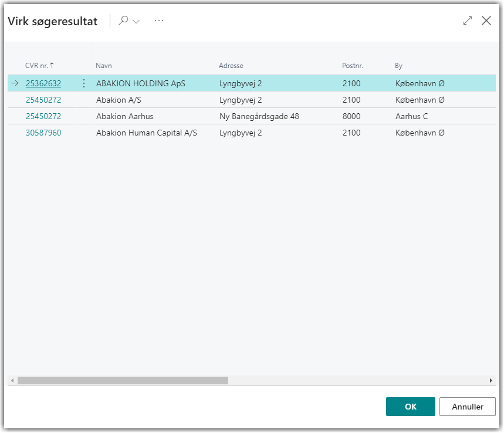Click the postal code 8000 cell
Image resolution: width=504 pixels, height=433 pixels.
click(351, 116)
